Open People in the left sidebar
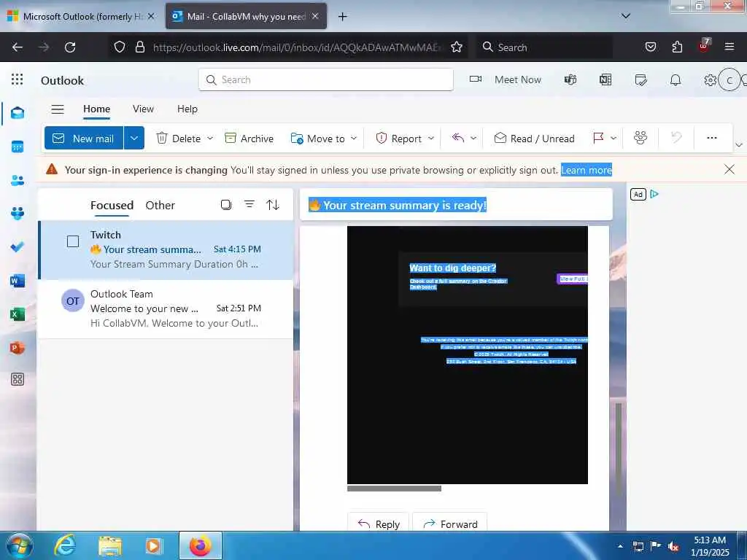The height and width of the screenshot is (560, 747). click(18, 181)
